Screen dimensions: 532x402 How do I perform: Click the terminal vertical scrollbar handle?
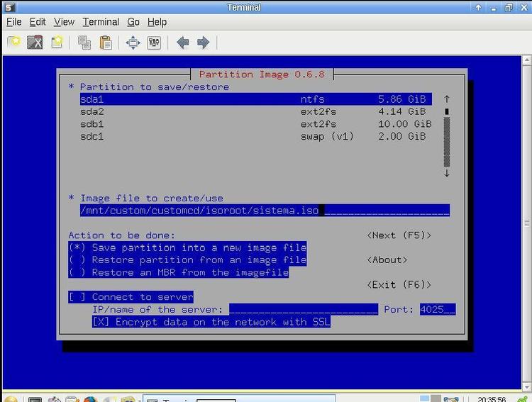point(526,223)
